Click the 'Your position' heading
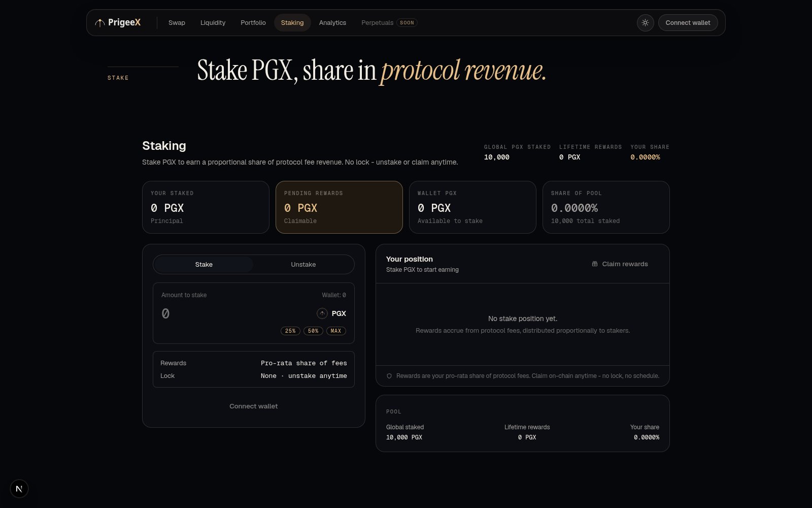The image size is (812, 508). tap(410, 259)
